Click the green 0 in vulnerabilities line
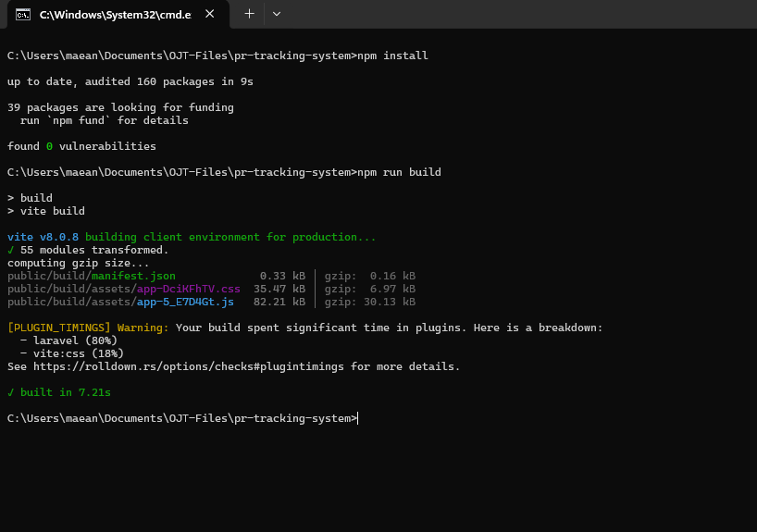This screenshot has height=532, width=757. point(49,146)
